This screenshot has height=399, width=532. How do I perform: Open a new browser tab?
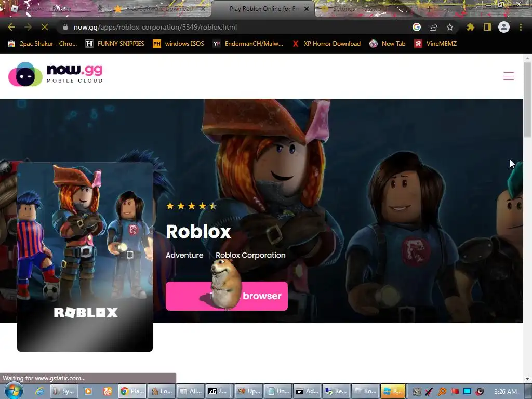(429, 9)
